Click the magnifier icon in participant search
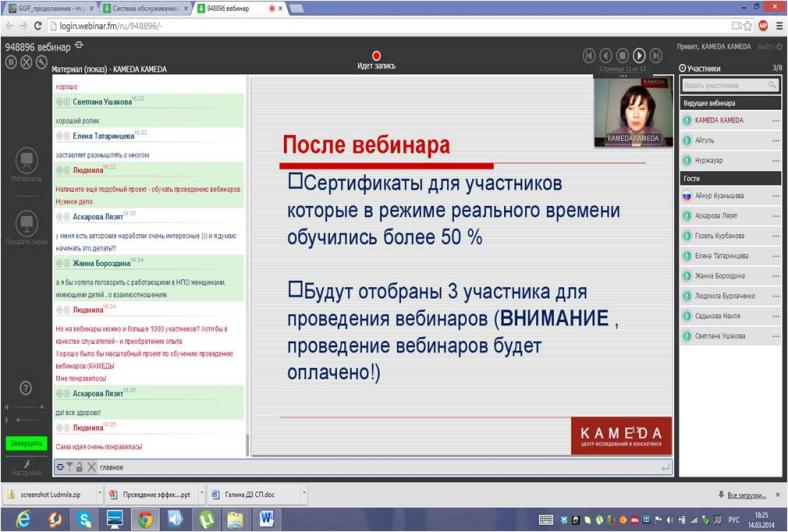The height and width of the screenshot is (532, 788). (x=772, y=85)
